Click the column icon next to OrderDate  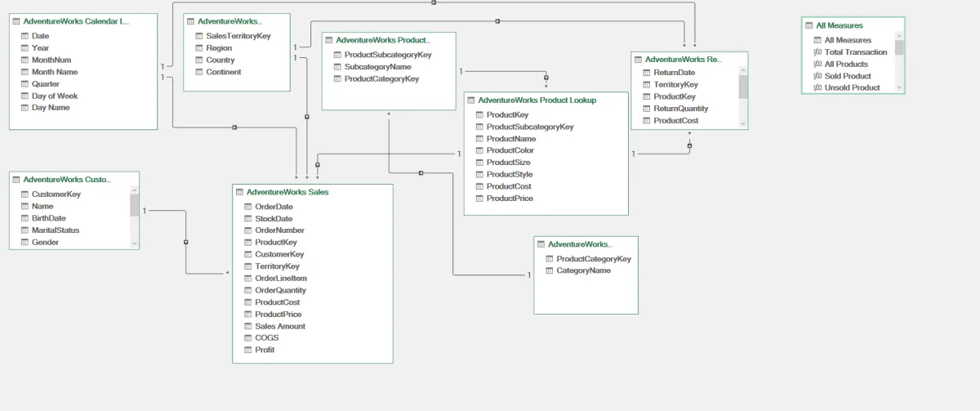pyautogui.click(x=247, y=207)
